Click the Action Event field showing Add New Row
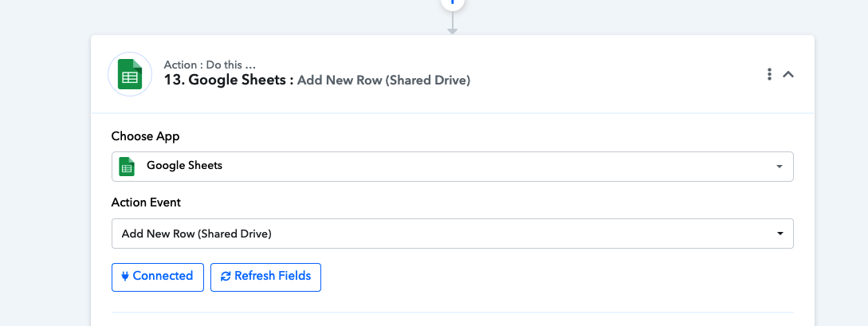Image resolution: width=868 pixels, height=326 pixels. (x=452, y=234)
